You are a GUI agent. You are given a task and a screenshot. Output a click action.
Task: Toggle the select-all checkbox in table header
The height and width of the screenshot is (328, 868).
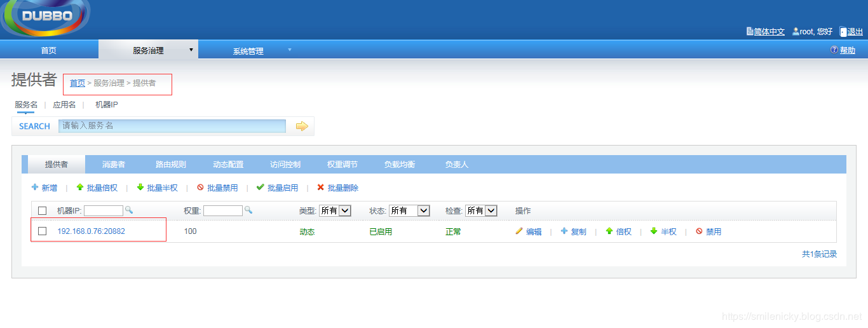tap(43, 210)
